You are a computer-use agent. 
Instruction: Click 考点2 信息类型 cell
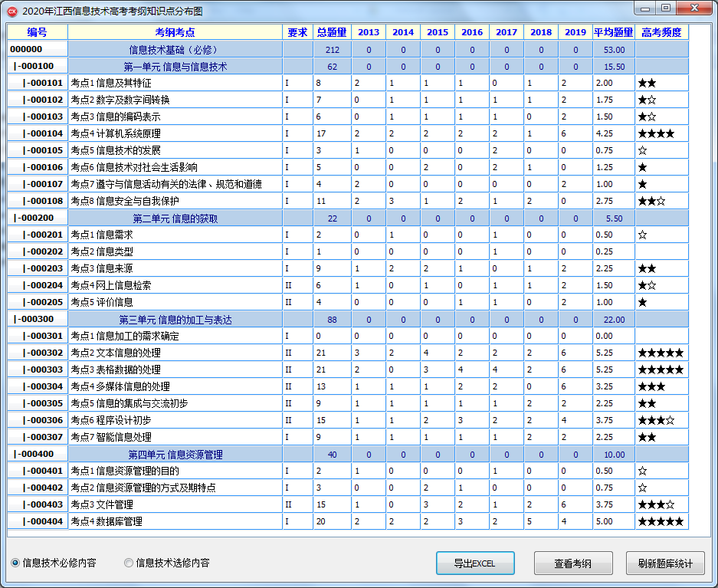(175, 252)
